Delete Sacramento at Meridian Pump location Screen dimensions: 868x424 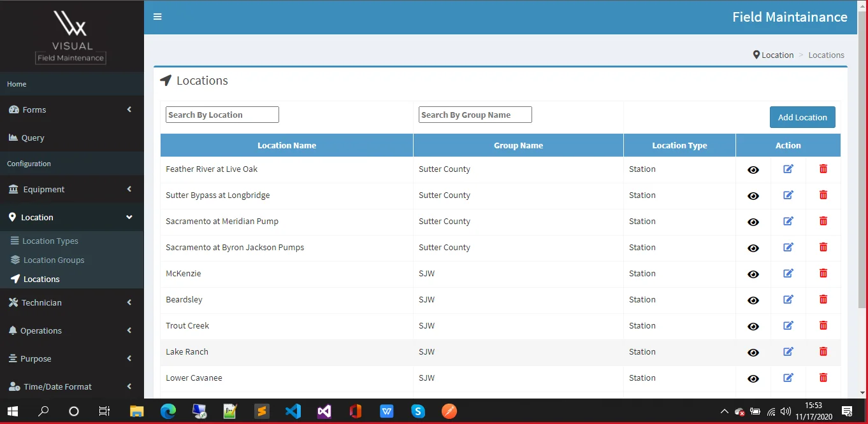point(823,221)
